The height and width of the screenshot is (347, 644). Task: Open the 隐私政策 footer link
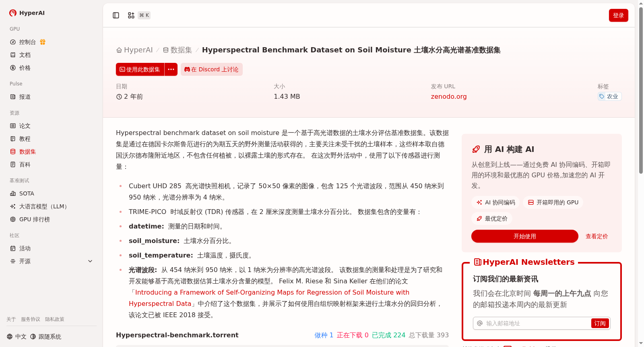(55, 319)
